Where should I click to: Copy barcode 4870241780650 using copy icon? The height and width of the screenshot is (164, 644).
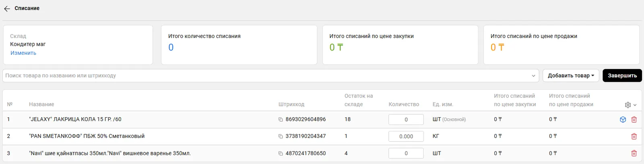[281, 154]
